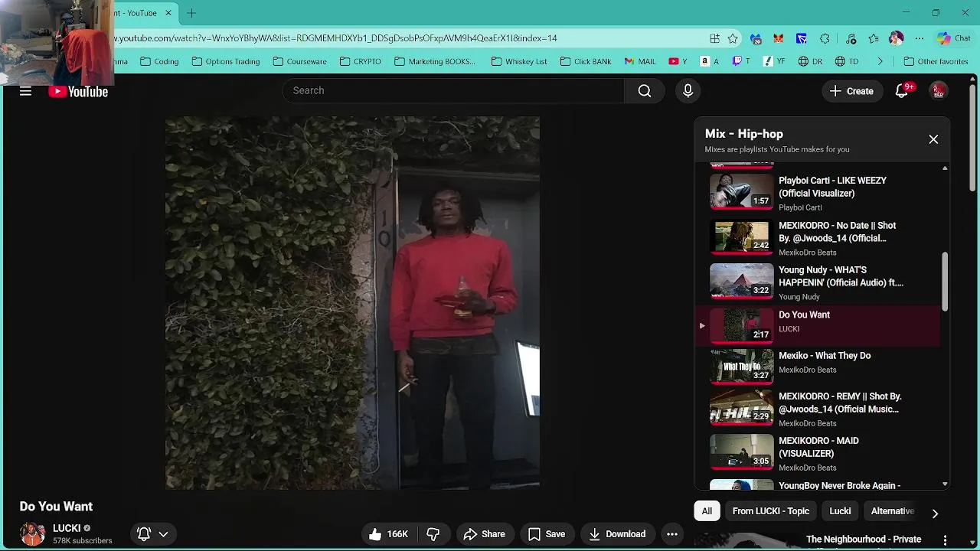Bookmark this page with the star icon
This screenshot has height=551, width=980.
click(733, 38)
